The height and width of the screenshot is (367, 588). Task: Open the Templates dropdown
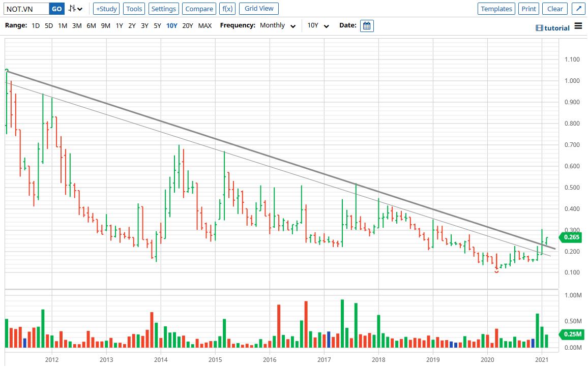click(x=496, y=9)
